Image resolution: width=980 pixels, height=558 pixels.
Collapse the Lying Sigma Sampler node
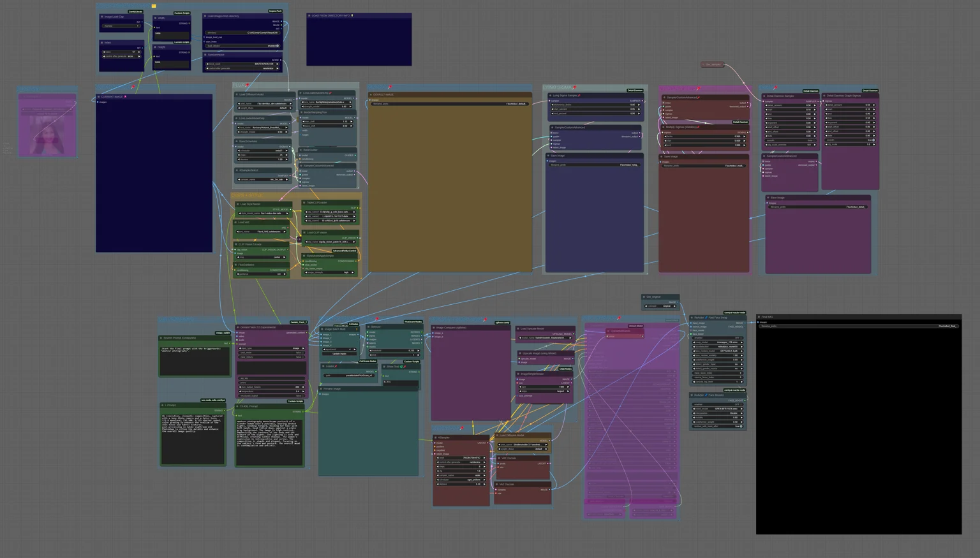pos(550,96)
